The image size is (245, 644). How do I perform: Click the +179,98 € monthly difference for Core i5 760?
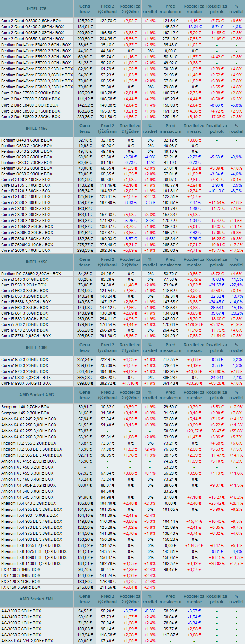tap(194, 325)
